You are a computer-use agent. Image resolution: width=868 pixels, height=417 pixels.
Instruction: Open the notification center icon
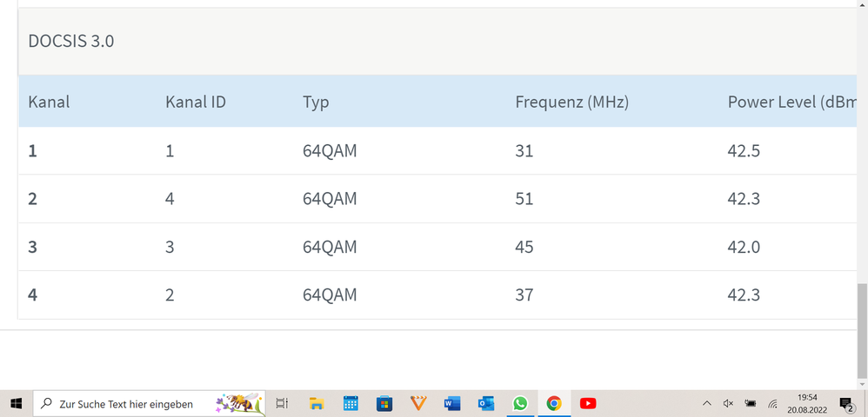point(846,404)
